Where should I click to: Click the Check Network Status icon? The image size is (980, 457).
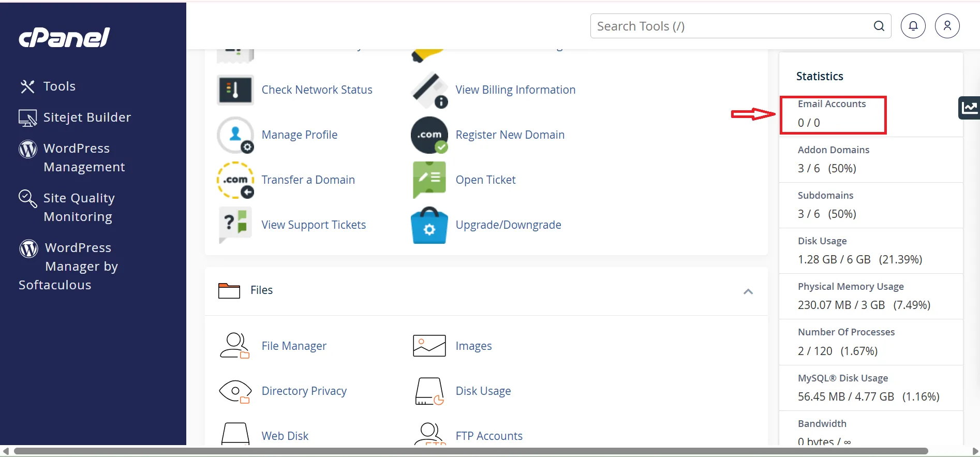(235, 90)
